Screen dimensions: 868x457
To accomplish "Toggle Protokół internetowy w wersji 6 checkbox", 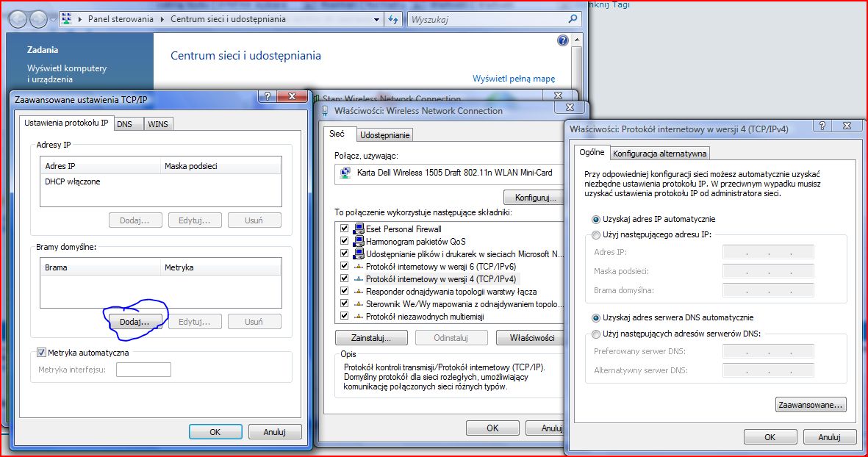I will [x=344, y=267].
